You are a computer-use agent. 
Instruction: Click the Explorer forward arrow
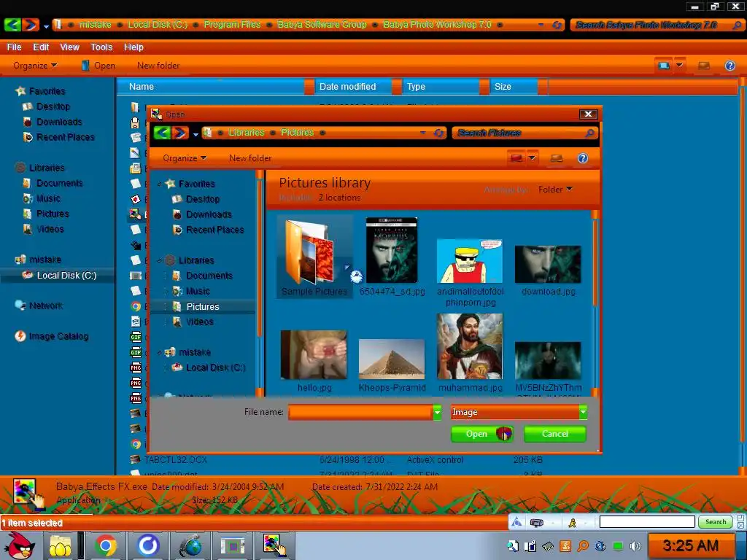[x=31, y=25]
